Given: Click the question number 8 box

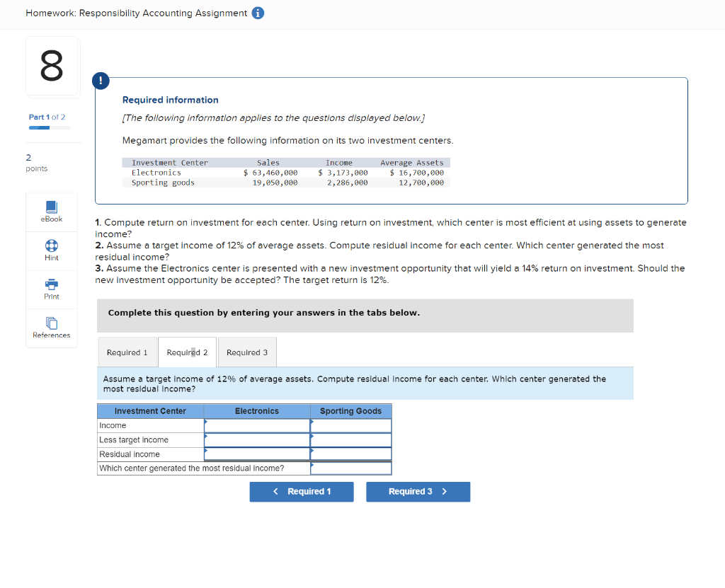Looking at the screenshot, I should click(52, 66).
